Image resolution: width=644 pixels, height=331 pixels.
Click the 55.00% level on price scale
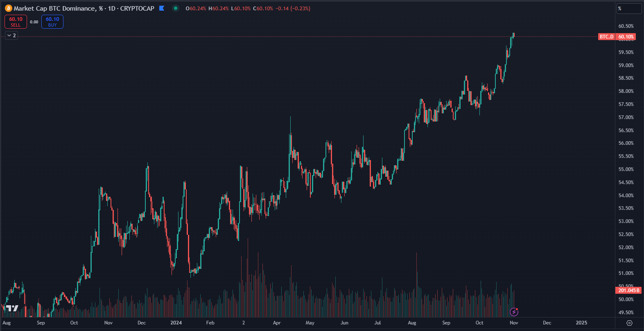tap(626, 169)
